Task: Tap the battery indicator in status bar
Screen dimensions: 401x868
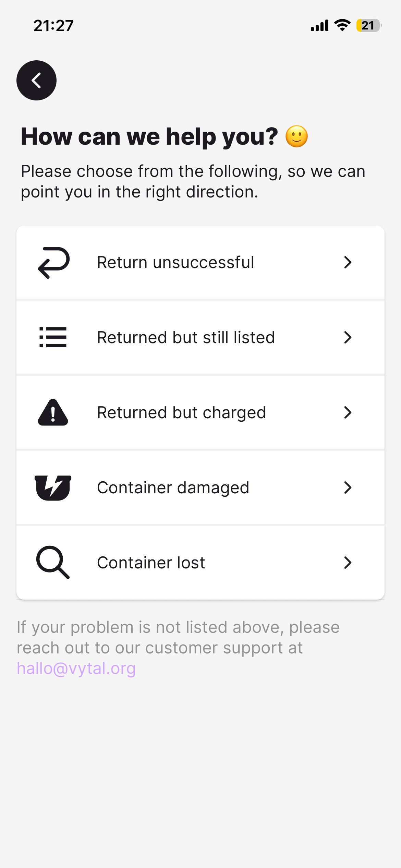Action: (369, 26)
